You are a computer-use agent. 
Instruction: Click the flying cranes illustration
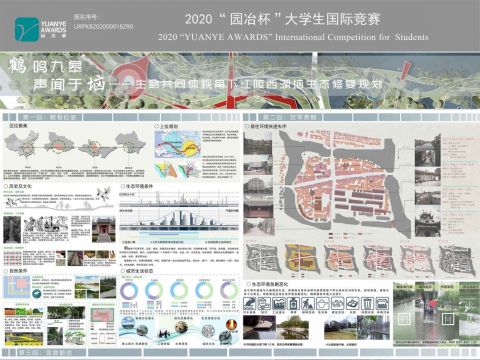tap(103, 195)
